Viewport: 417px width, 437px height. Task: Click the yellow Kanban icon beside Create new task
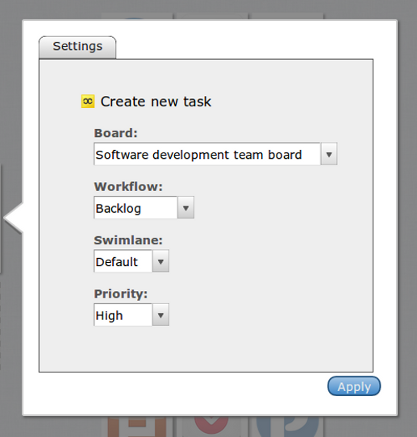(88, 101)
